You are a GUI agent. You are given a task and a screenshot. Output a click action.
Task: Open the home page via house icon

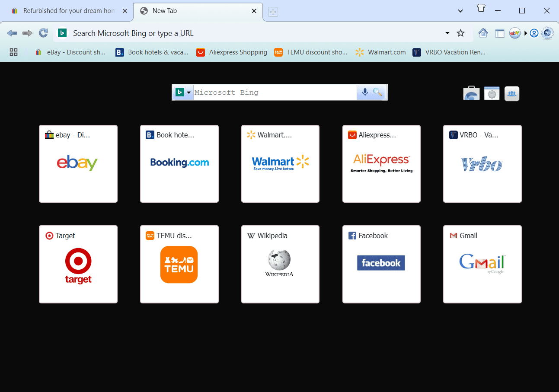(x=483, y=33)
